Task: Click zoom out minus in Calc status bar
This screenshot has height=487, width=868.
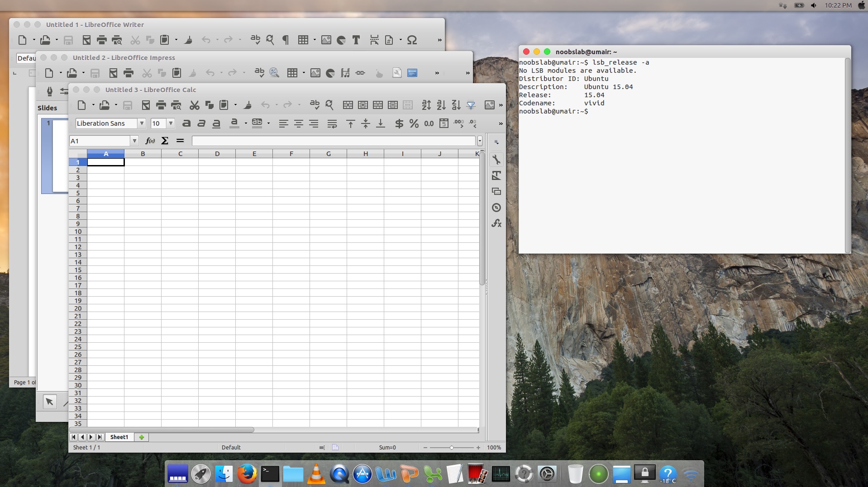Action: (425, 448)
